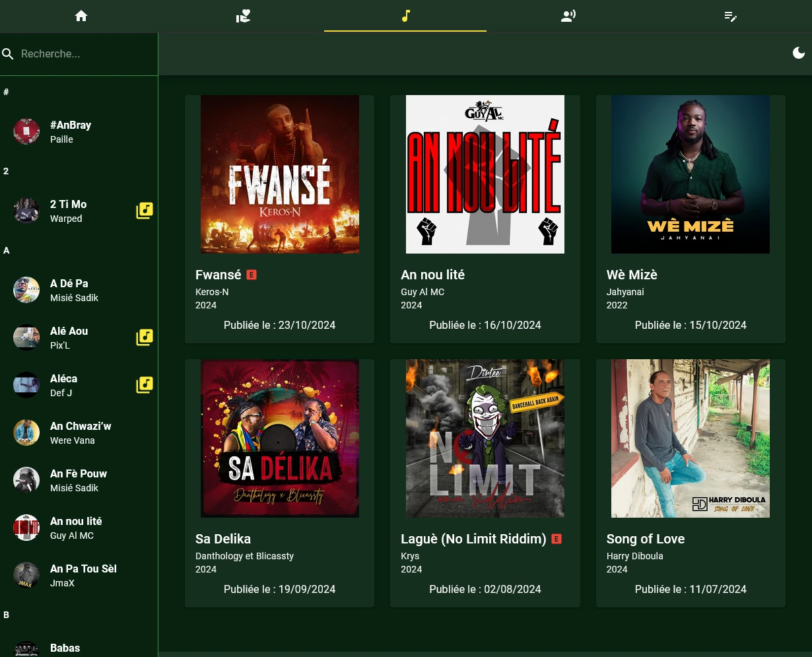Image resolution: width=812 pixels, height=657 pixels.
Task: Click the music library icon beside Alé Aou
Action: click(x=145, y=337)
